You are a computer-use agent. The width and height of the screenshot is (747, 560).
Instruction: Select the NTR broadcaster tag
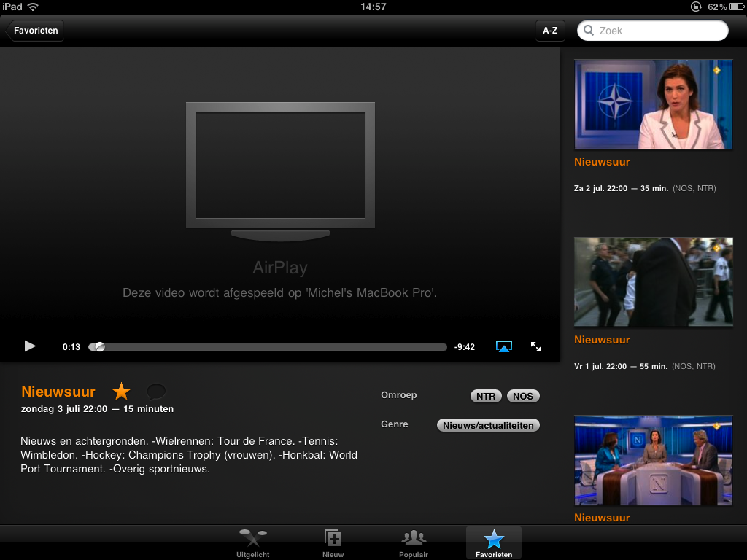pos(486,396)
